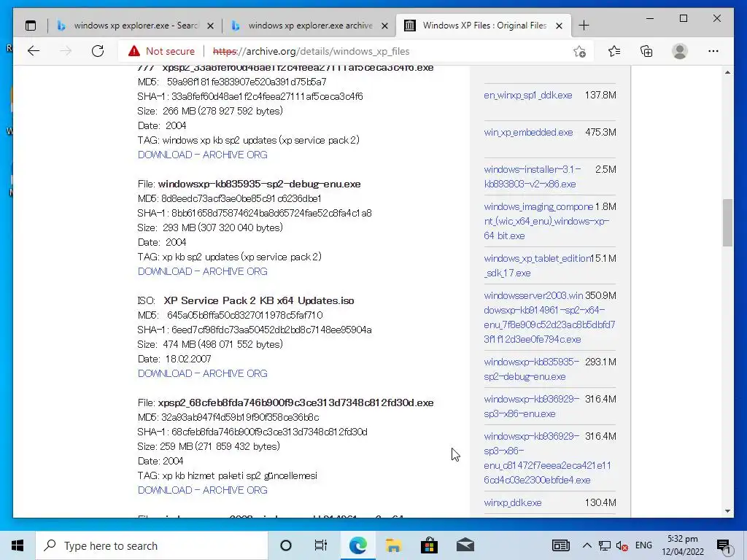Image resolution: width=747 pixels, height=560 pixels.
Task: Open download link under xpsp2_33a8fef60 file
Action: point(203,155)
